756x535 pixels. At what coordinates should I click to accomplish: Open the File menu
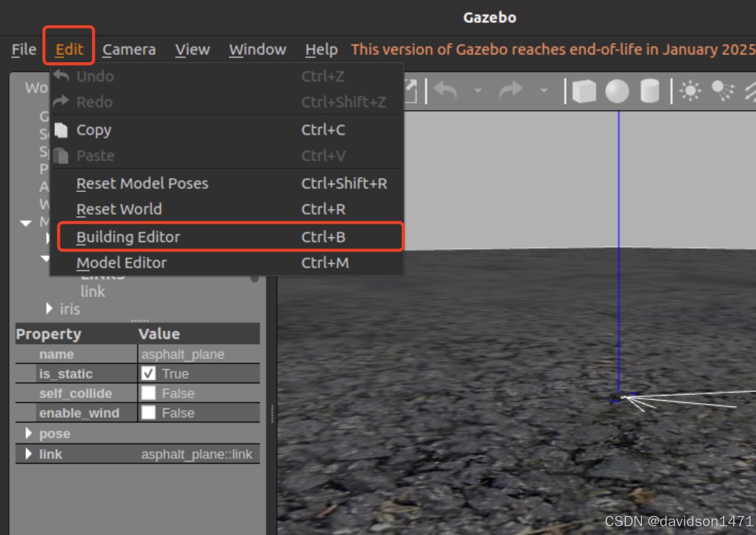[24, 49]
